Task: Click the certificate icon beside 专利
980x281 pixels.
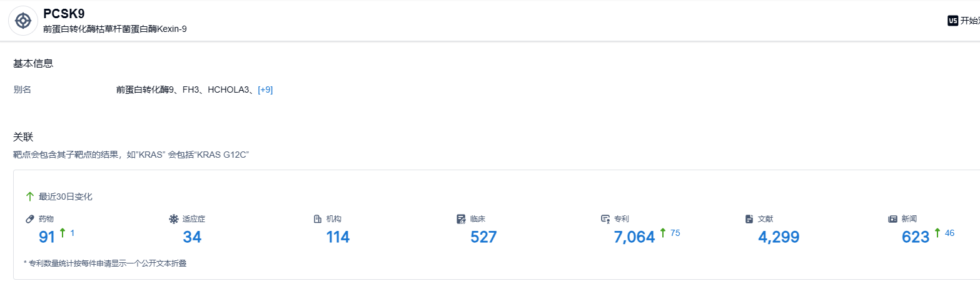Action: point(605,219)
